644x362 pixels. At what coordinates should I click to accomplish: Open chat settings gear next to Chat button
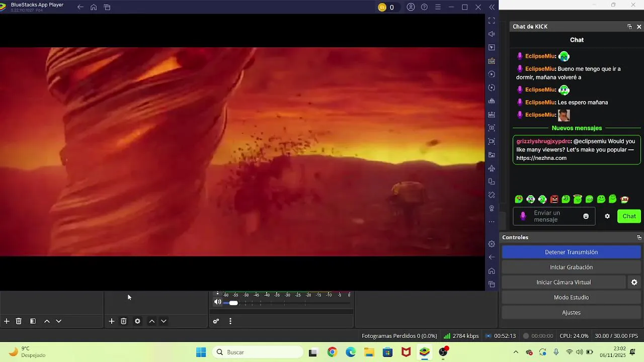607,216
